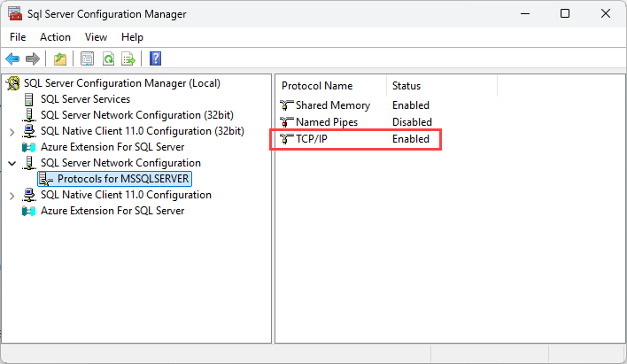Open the Action menu
627x364 pixels.
tap(55, 37)
